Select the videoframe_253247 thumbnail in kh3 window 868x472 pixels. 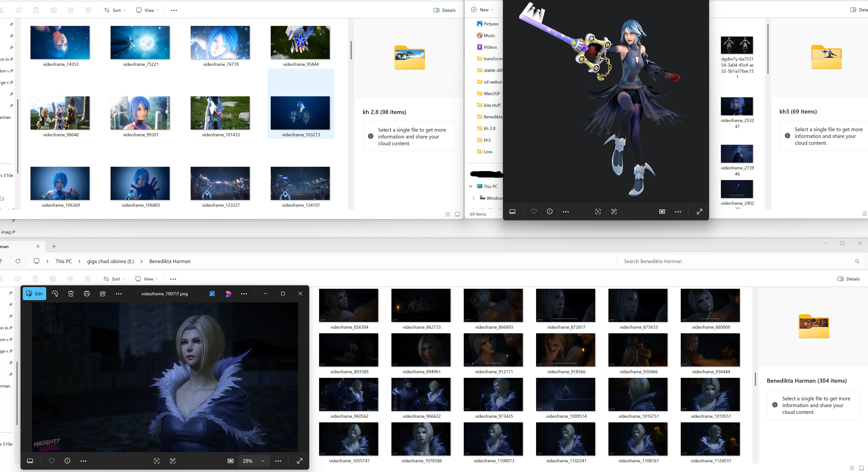(737, 113)
